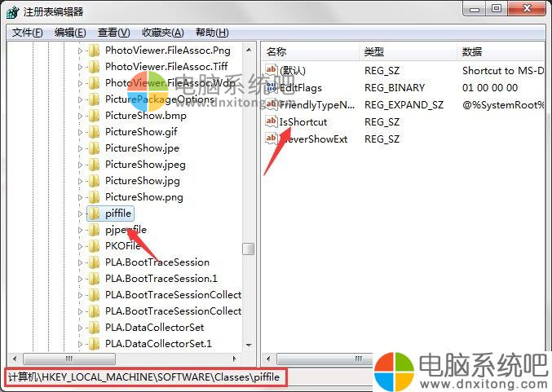
Task: Expand the piffile tree node
Action: pyautogui.click(x=80, y=214)
